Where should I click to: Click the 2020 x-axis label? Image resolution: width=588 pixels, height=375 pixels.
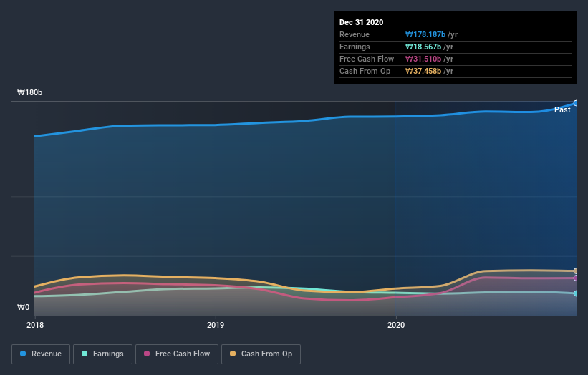tap(396, 325)
